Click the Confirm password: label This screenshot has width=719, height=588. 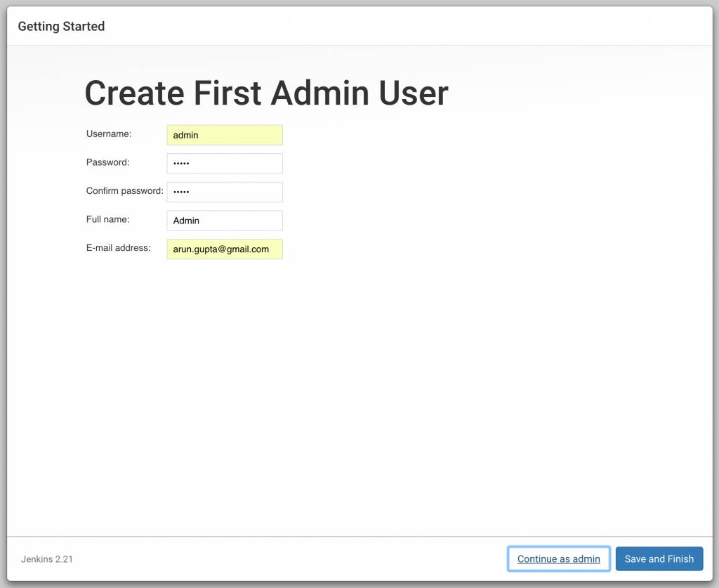[125, 191]
